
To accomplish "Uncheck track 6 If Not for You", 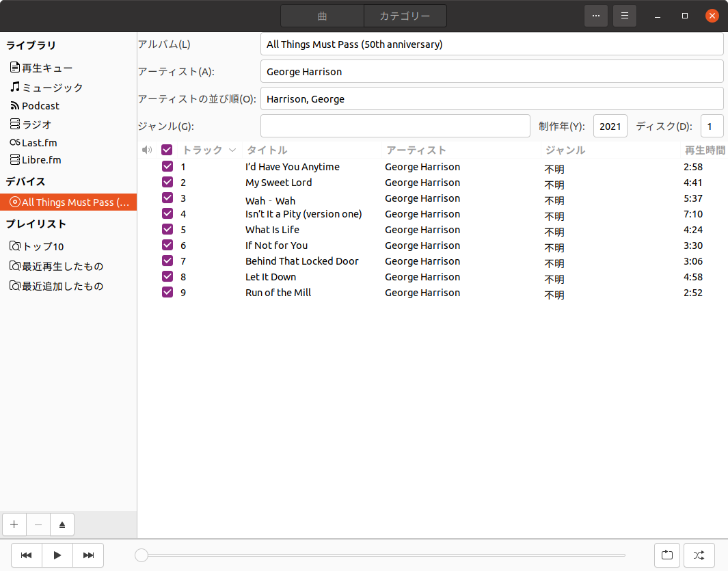I will click(167, 245).
